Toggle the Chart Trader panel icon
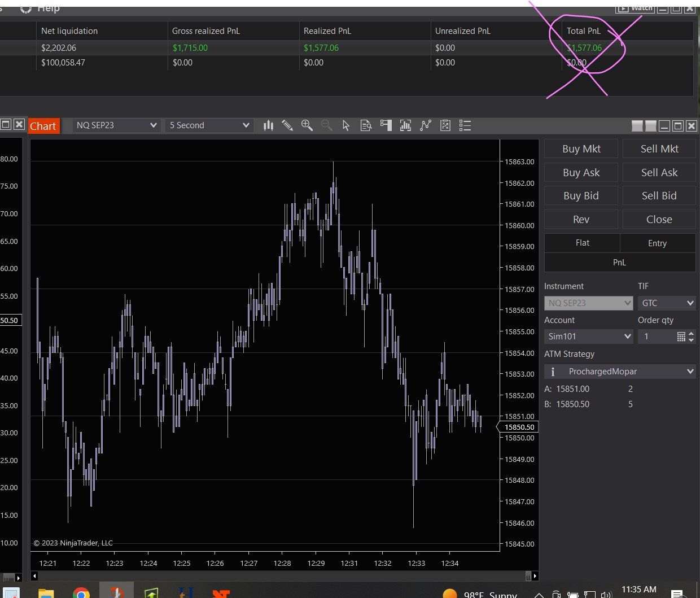Image resolution: width=700 pixels, height=598 pixels. (x=386, y=125)
